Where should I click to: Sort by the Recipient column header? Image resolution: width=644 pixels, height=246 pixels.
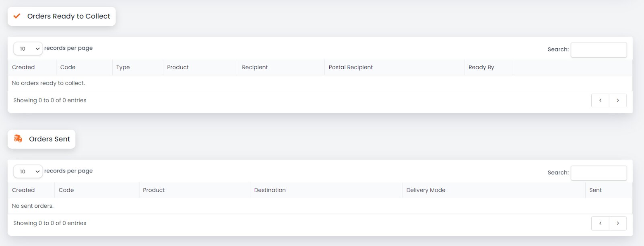(x=255, y=68)
